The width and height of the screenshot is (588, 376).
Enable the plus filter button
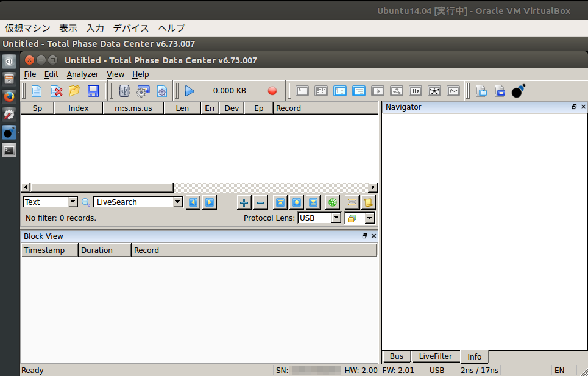[244, 202]
